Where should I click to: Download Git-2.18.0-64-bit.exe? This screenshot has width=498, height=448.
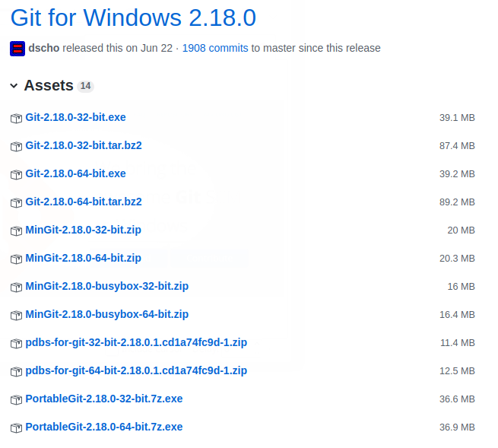[75, 173]
